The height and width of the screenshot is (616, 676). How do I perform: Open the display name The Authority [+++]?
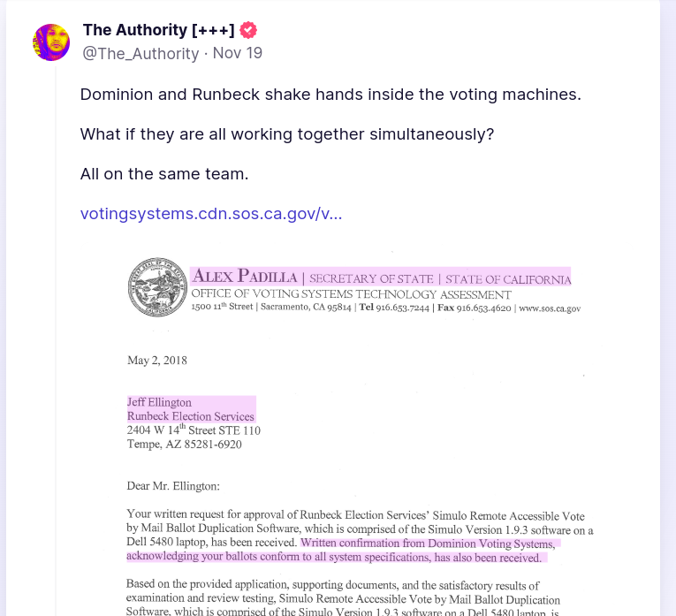[159, 30]
